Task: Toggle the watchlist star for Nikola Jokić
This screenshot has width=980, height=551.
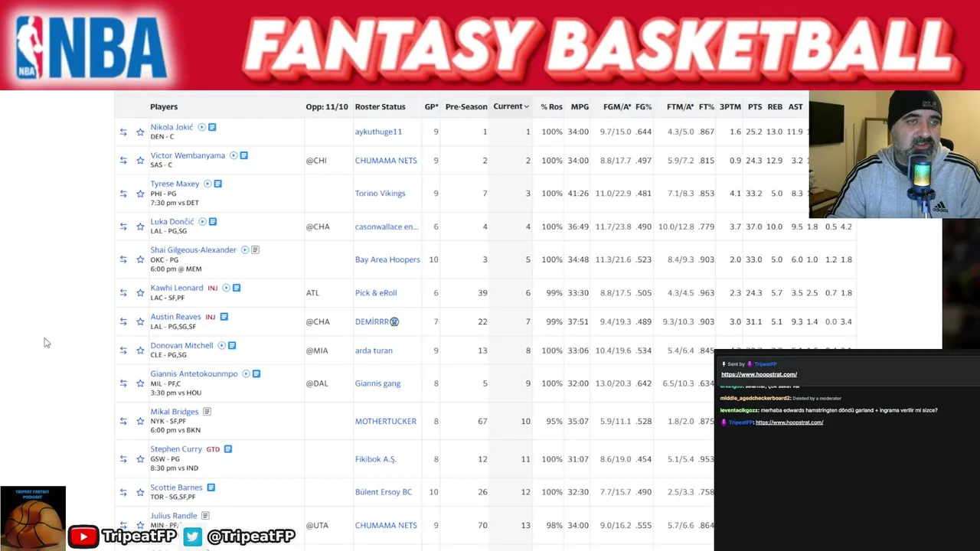Action: point(140,132)
